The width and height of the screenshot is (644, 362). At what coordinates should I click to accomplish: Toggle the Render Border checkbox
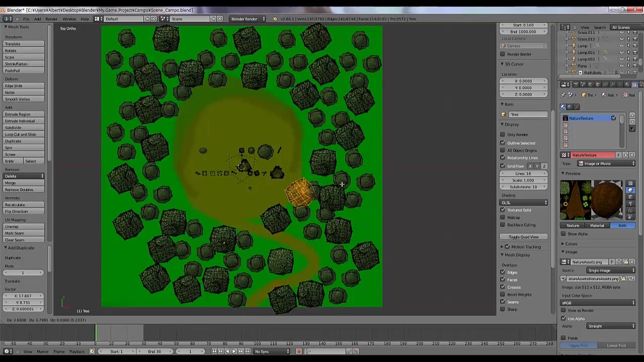(x=503, y=54)
